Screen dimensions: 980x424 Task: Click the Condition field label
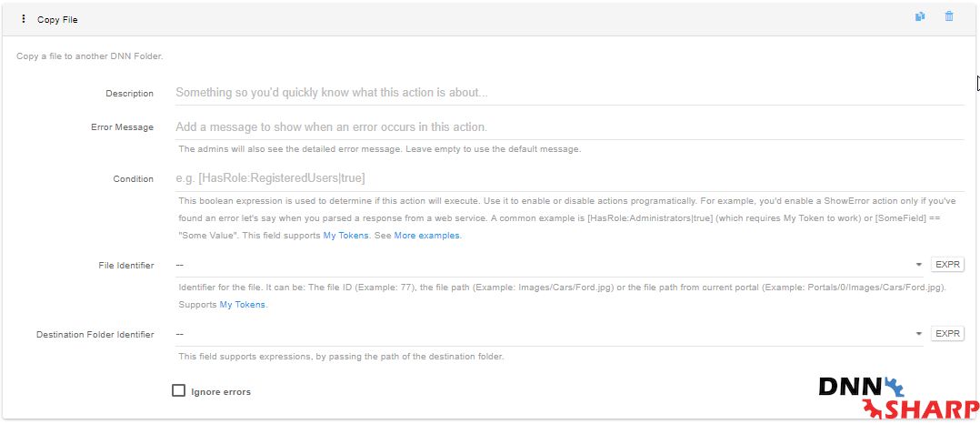click(133, 179)
